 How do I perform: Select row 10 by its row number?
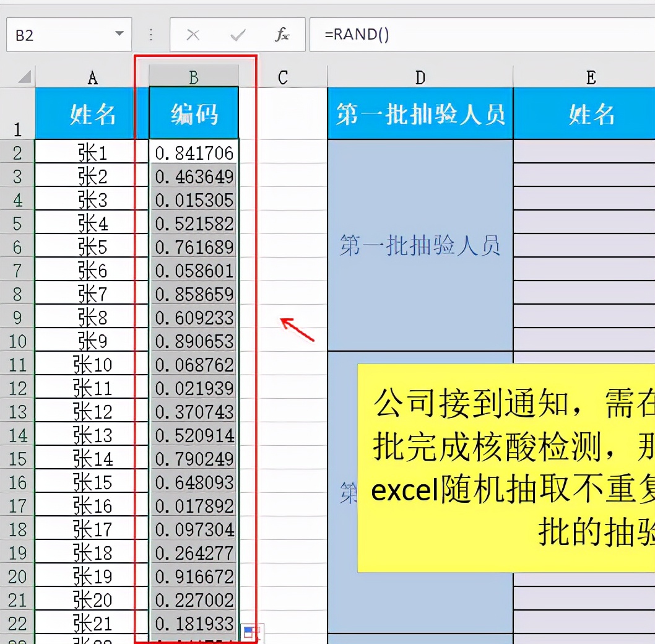point(17,341)
